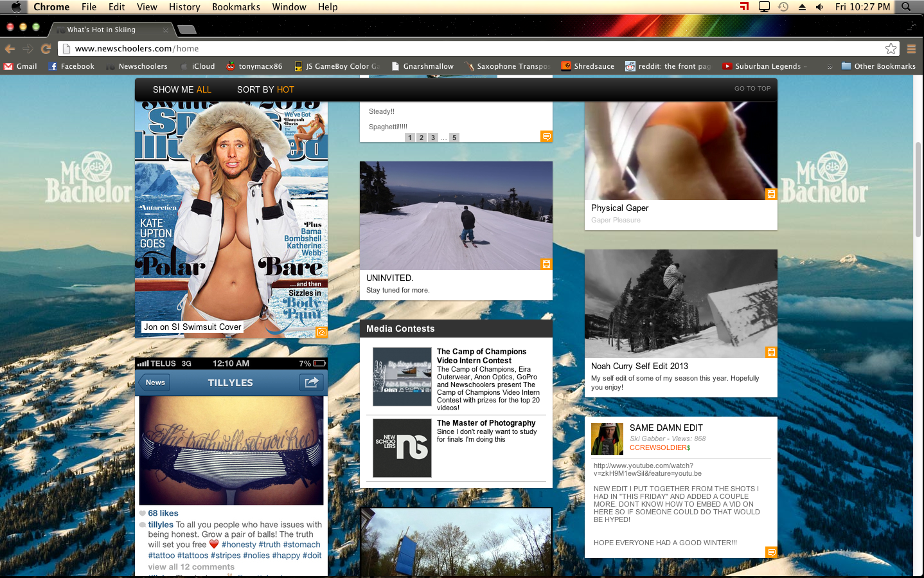Open the Gmail bookmark
Viewport: 924px width, 578px height.
pyautogui.click(x=21, y=66)
